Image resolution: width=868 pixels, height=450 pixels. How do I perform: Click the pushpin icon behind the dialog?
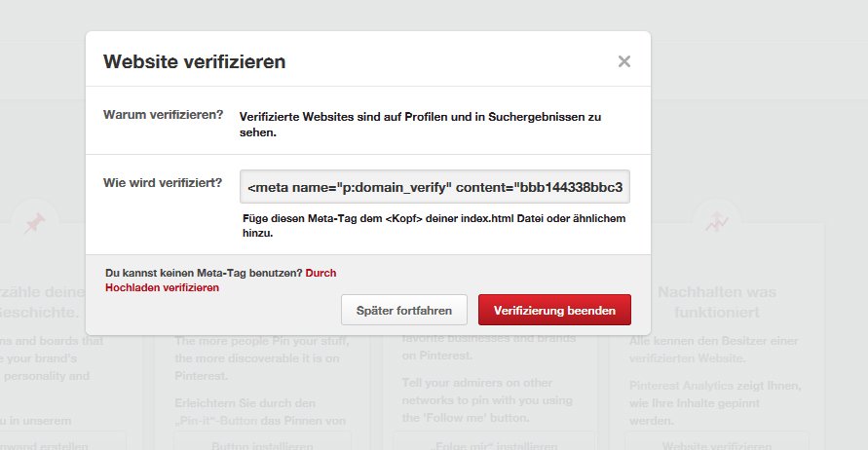pos(34,223)
